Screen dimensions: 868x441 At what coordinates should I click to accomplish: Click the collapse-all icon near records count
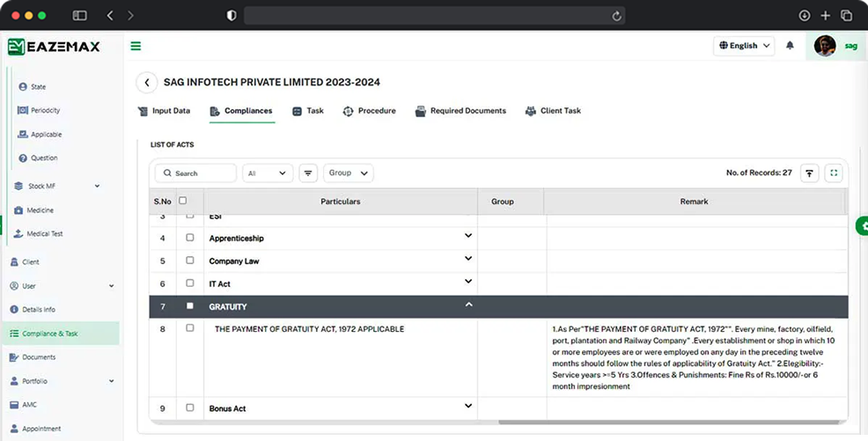(x=809, y=173)
